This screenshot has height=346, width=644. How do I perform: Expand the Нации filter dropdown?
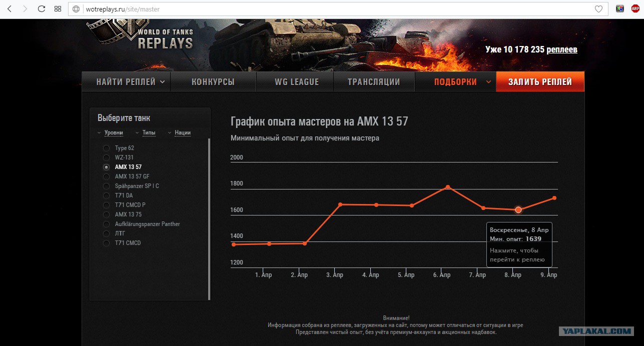click(x=179, y=132)
